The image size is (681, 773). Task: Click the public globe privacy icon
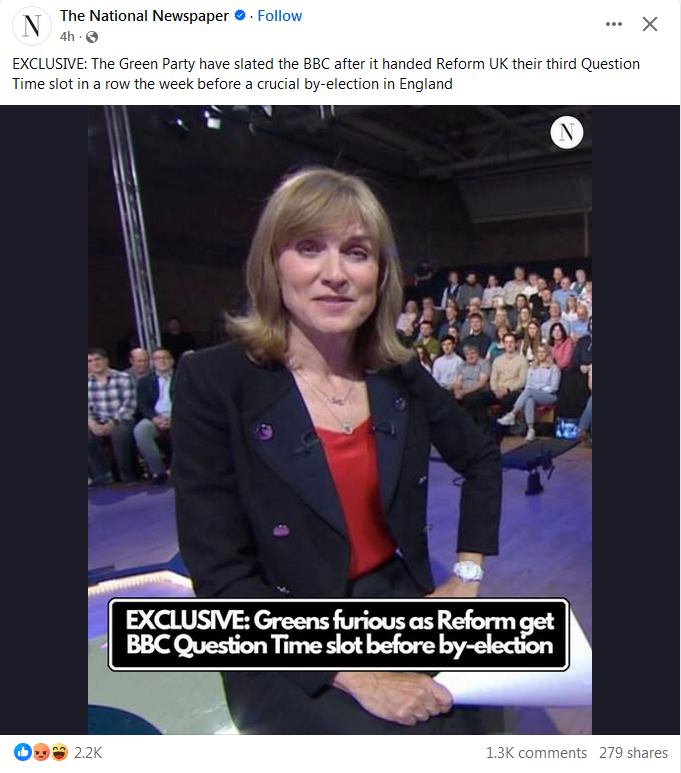(x=92, y=37)
